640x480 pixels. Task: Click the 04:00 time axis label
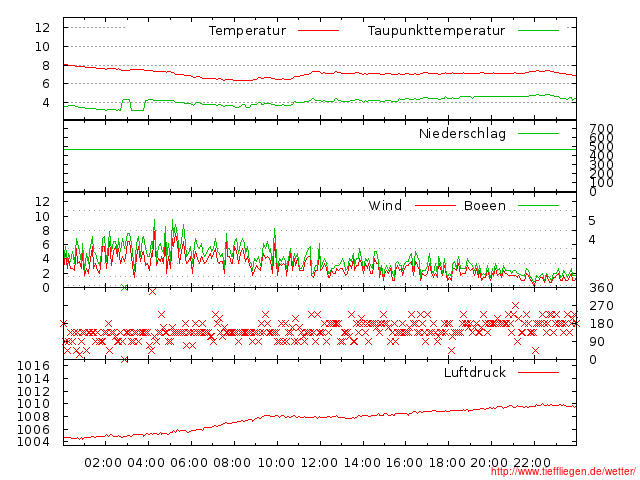click(x=146, y=463)
